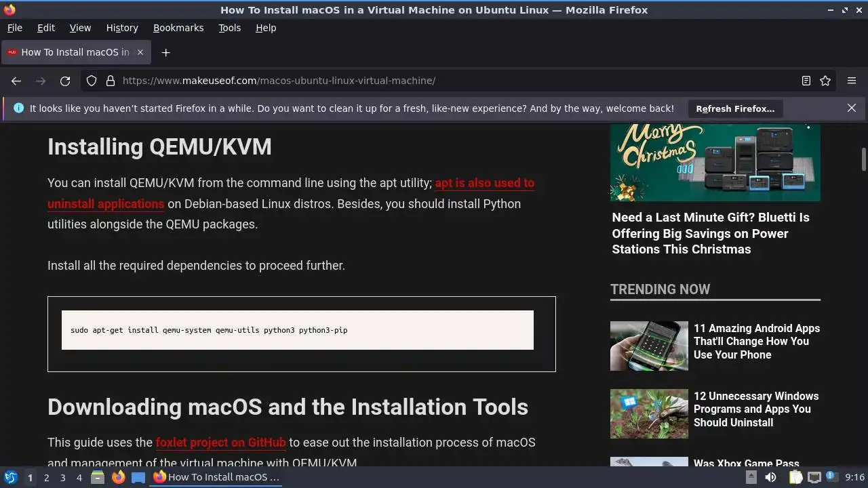Click the blue show desktop icon

pos(138,477)
